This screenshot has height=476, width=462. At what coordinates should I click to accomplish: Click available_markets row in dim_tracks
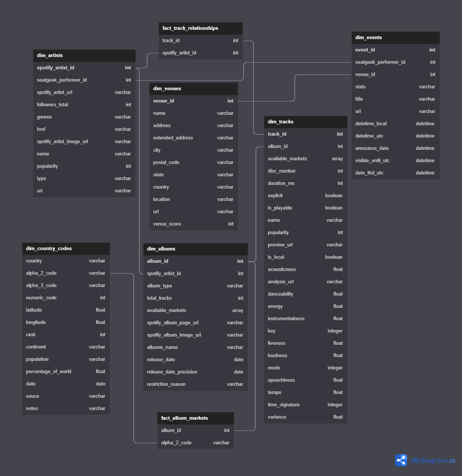[306, 159]
